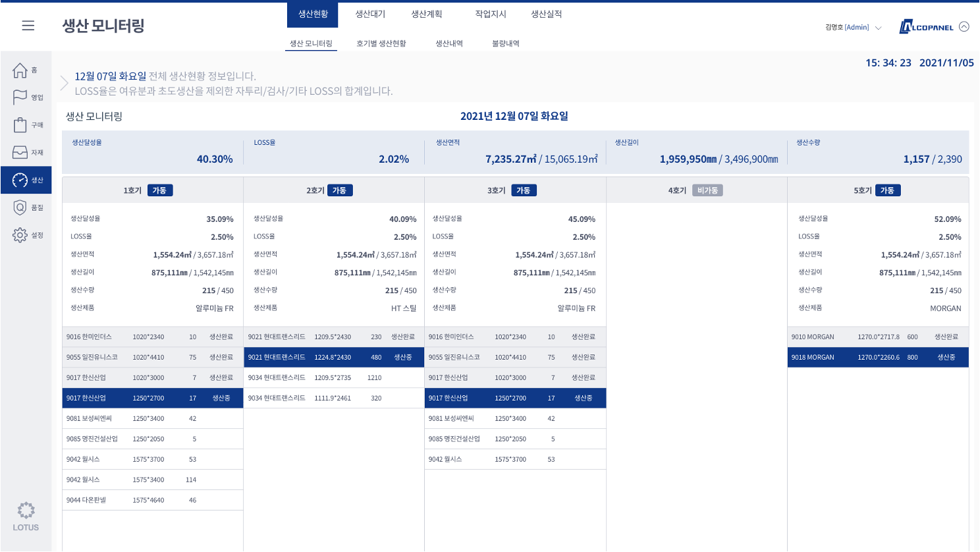Switch to 생산계획 top menu tab
Viewport: 980px width, 552px height.
tap(427, 14)
